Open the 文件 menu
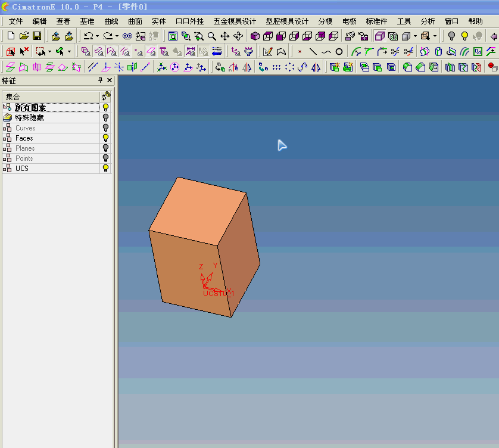 pyautogui.click(x=15, y=21)
